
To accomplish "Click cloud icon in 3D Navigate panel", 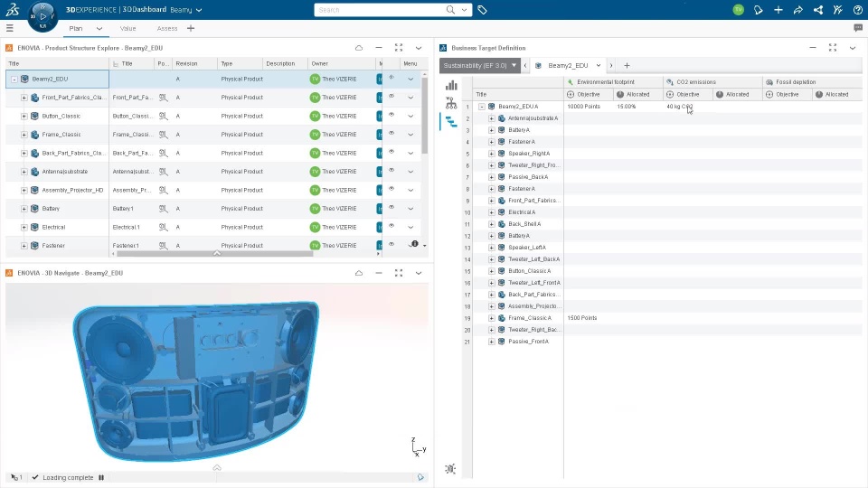I will (359, 273).
